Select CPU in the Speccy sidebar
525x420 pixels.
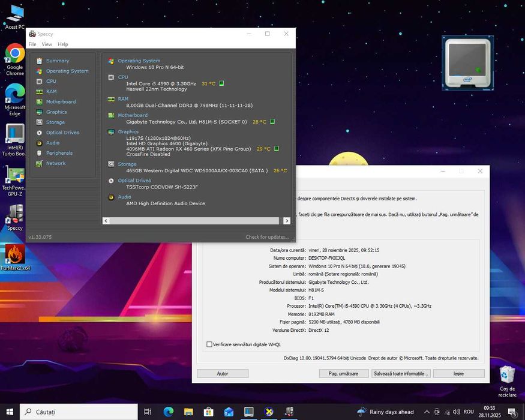[x=51, y=81]
